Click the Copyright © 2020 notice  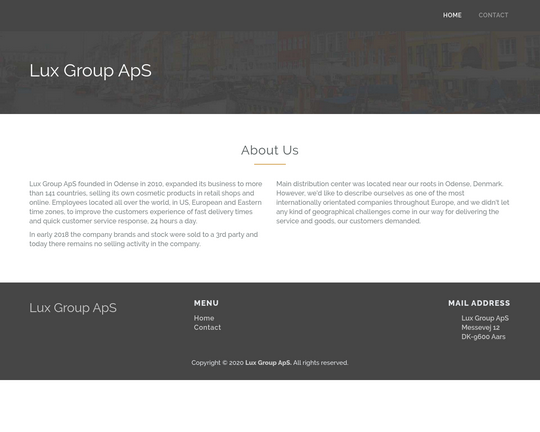pos(218,363)
